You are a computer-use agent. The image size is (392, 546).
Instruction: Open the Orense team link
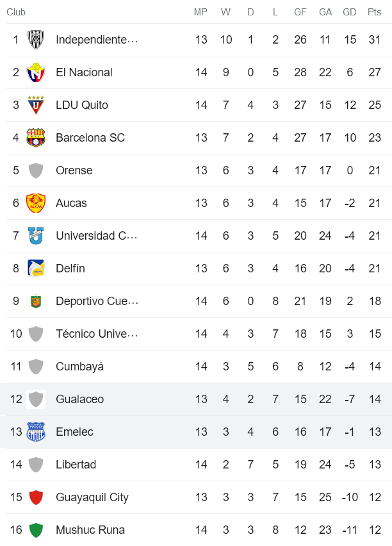(74, 170)
